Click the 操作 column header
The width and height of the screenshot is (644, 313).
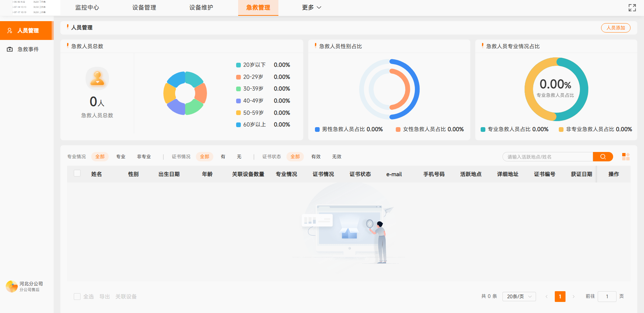[x=614, y=174]
